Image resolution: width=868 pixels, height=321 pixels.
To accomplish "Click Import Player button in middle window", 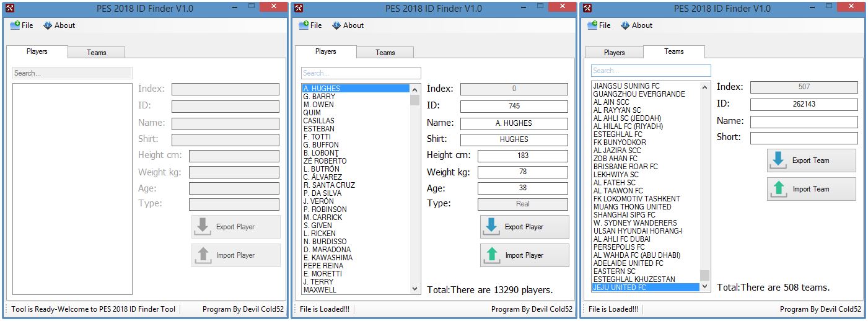I will click(x=524, y=255).
